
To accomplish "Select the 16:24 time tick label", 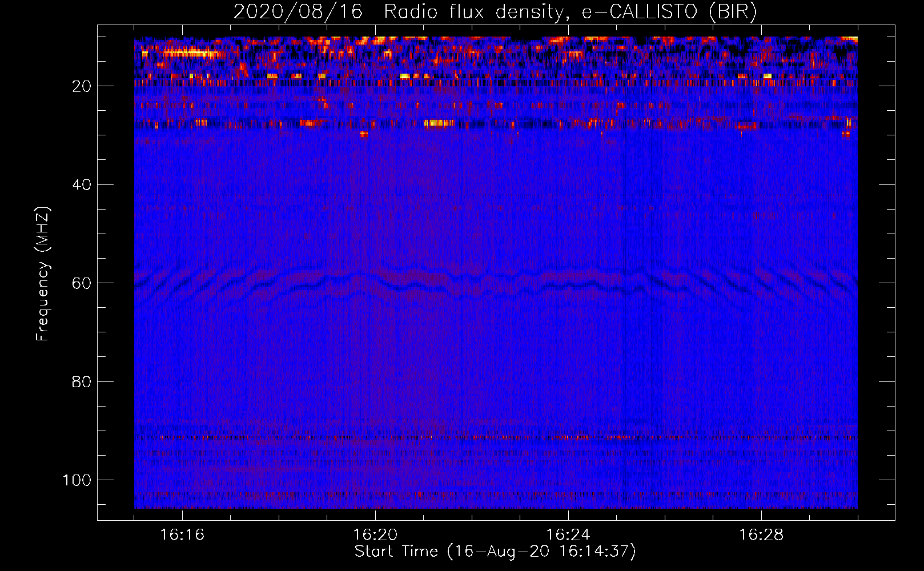I will [568, 535].
